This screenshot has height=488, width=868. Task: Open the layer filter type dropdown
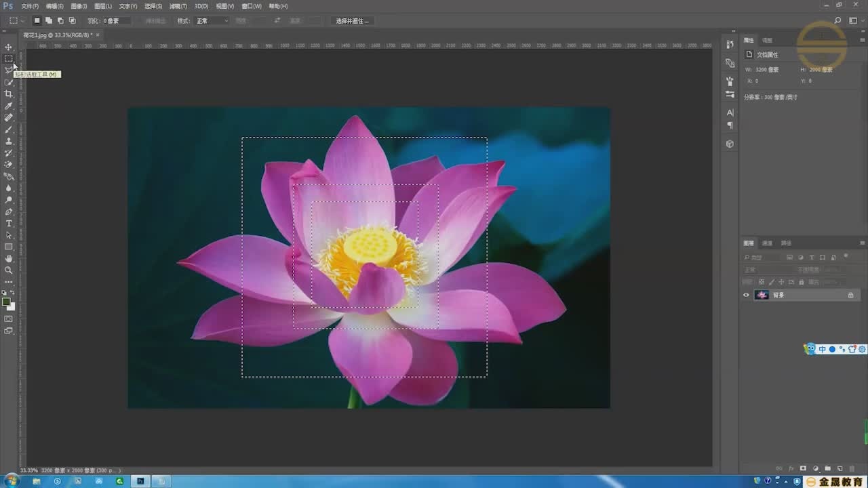pyautogui.click(x=762, y=258)
